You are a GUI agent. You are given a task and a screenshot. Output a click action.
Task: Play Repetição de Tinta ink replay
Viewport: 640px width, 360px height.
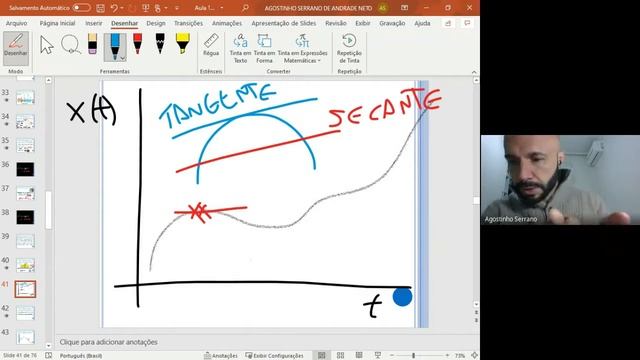click(349, 49)
